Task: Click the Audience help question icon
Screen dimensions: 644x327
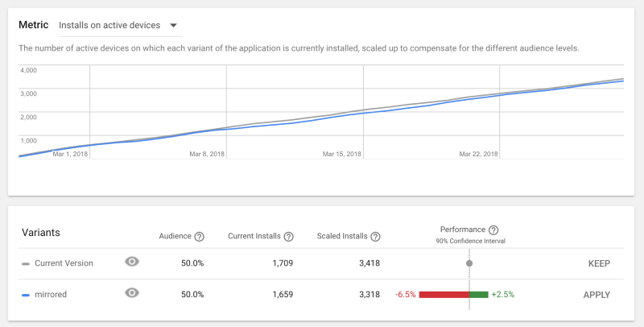Action: pyautogui.click(x=199, y=237)
